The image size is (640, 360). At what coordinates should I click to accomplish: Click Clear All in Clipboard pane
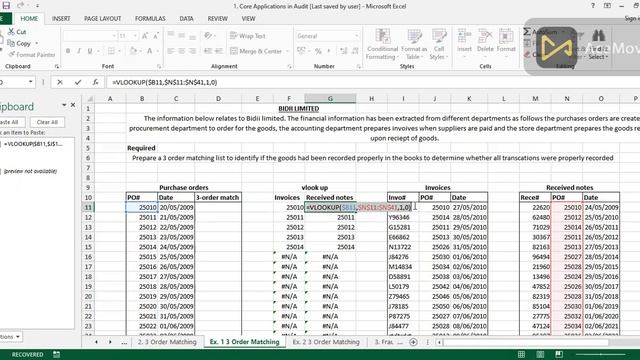coord(47,122)
